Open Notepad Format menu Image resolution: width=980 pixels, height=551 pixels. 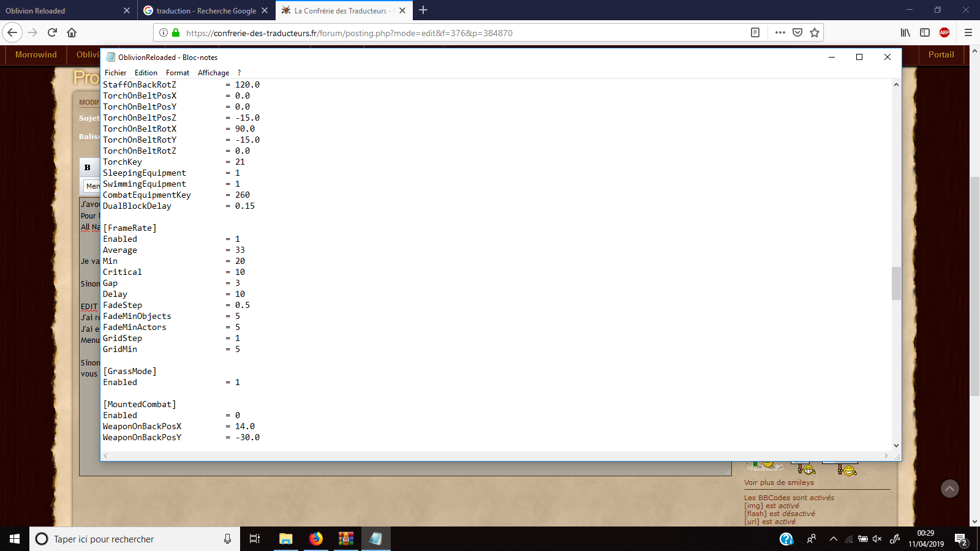point(178,72)
